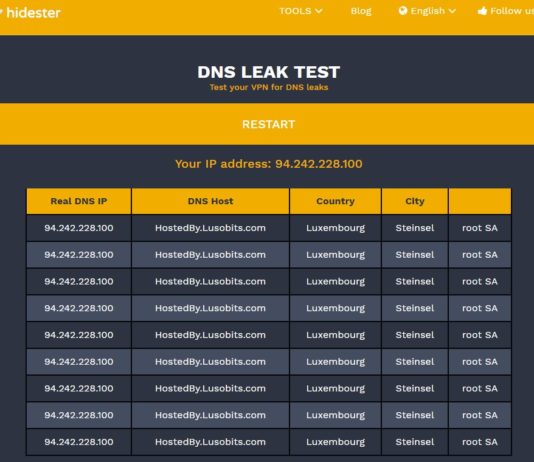The image size is (534, 462).
Task: Click the 'Real DNS IP' column header
Action: point(79,201)
